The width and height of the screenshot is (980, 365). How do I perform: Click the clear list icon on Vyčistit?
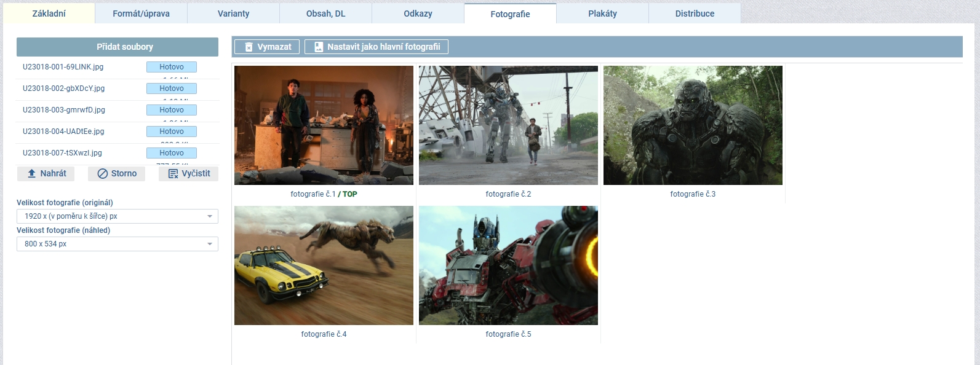point(173,174)
